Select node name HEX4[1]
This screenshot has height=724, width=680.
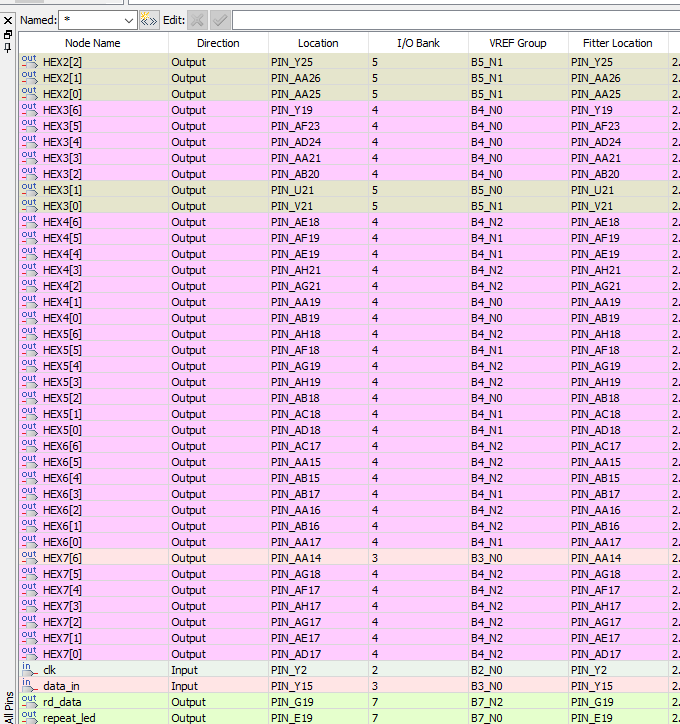click(62, 302)
